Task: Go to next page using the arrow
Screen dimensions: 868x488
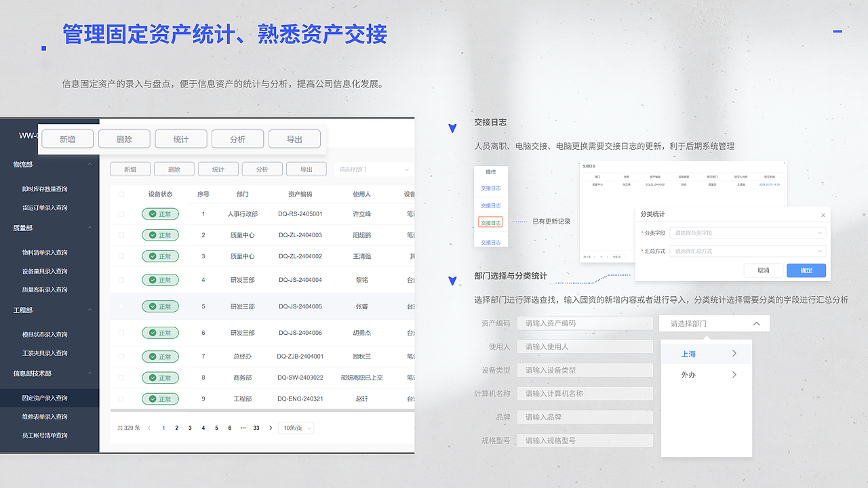Action: 271,428
